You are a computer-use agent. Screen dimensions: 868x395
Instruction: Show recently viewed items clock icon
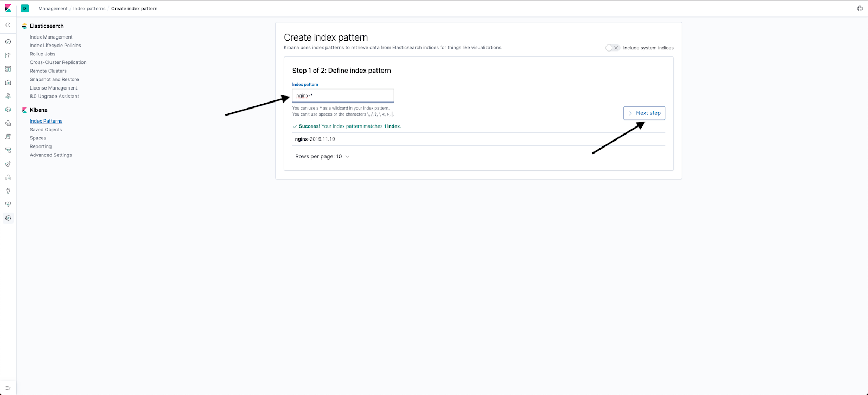[x=8, y=25]
